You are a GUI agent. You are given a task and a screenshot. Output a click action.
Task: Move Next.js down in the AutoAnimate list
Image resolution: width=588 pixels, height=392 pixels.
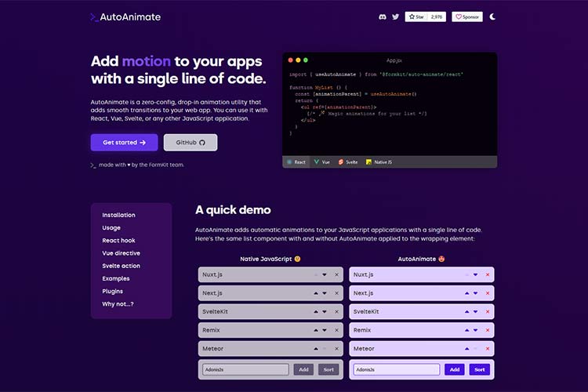click(476, 293)
